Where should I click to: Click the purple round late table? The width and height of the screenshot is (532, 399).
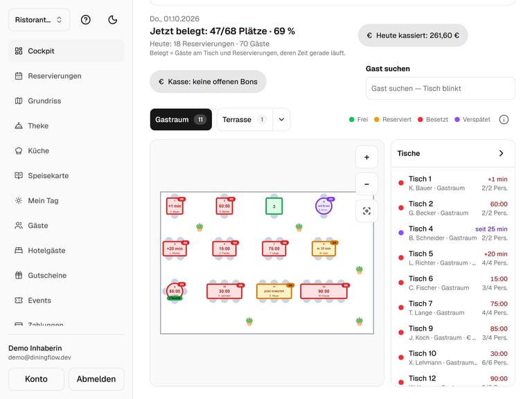323,206
